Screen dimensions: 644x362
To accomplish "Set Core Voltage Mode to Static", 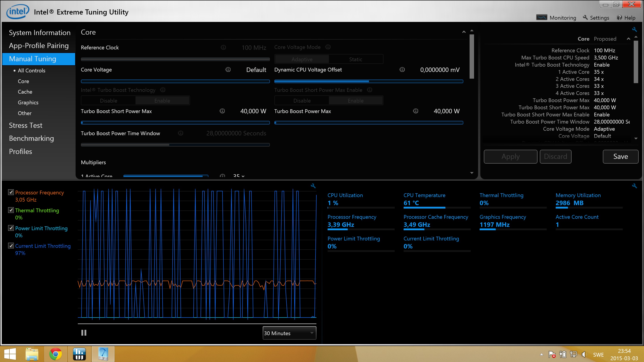I will [356, 59].
